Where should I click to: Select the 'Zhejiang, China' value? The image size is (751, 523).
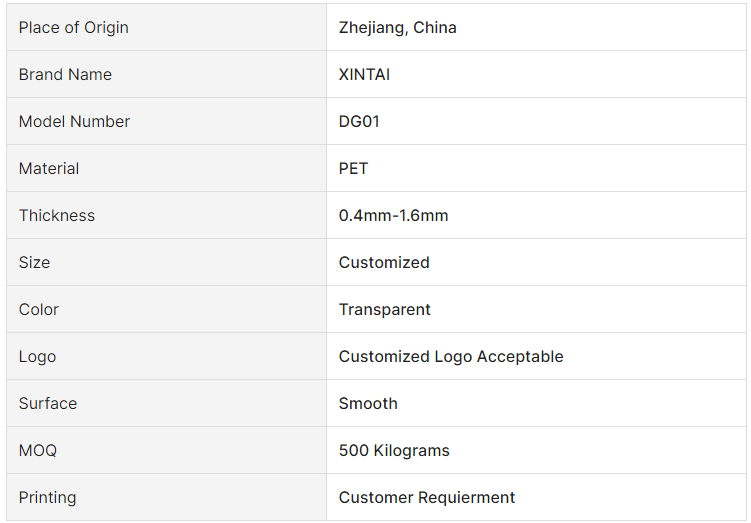tap(398, 28)
